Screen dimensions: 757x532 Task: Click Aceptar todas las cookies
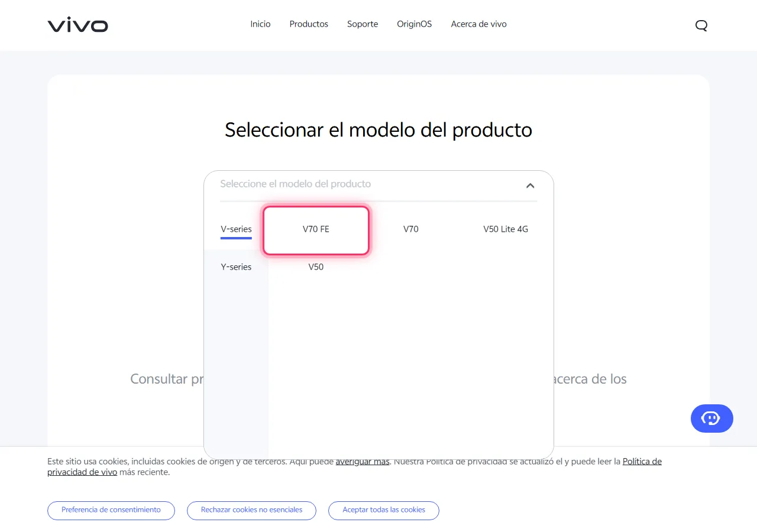[x=384, y=510]
